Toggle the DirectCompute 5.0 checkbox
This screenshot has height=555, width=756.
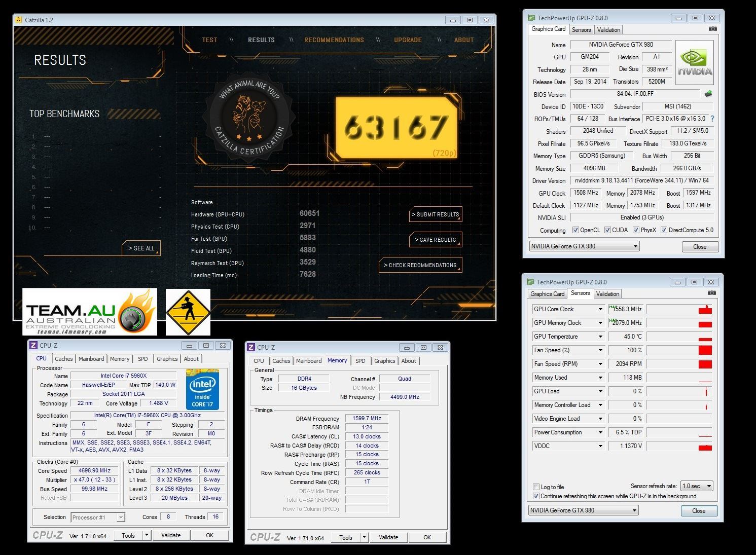tap(664, 230)
